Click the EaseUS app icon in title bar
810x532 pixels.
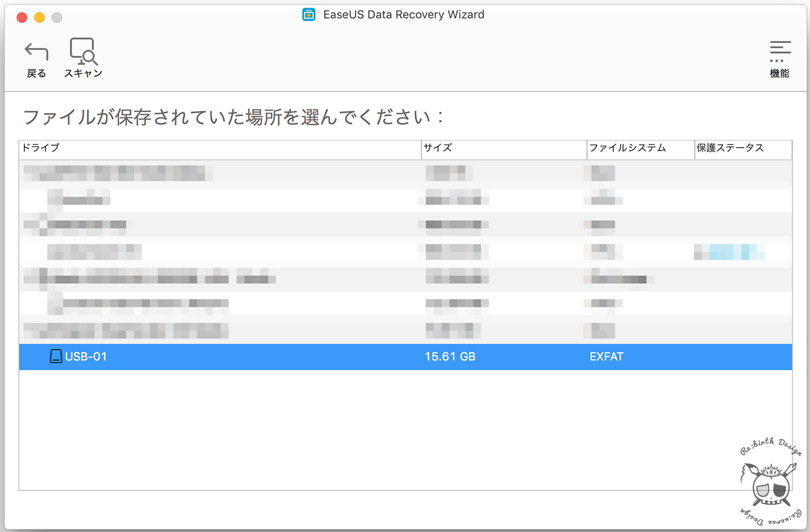coord(309,15)
